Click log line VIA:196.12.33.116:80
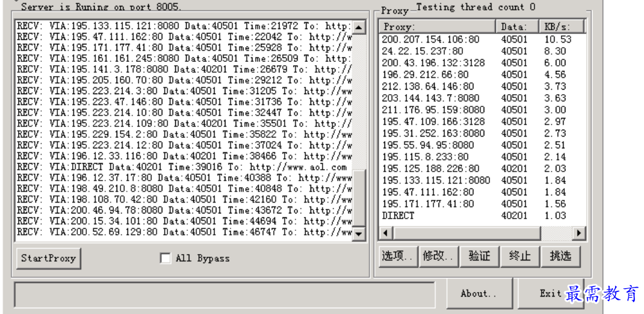This screenshot has width=644, height=314. pyautogui.click(x=184, y=156)
